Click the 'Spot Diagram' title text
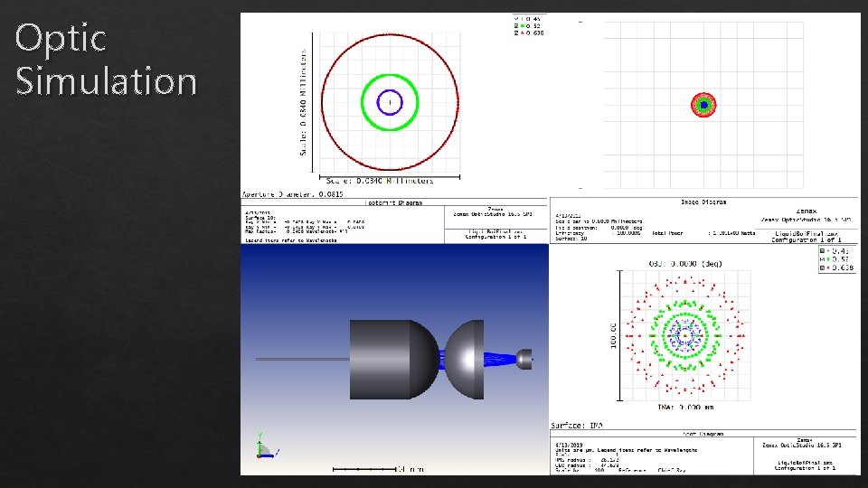This screenshot has height=488, width=868. tap(703, 434)
